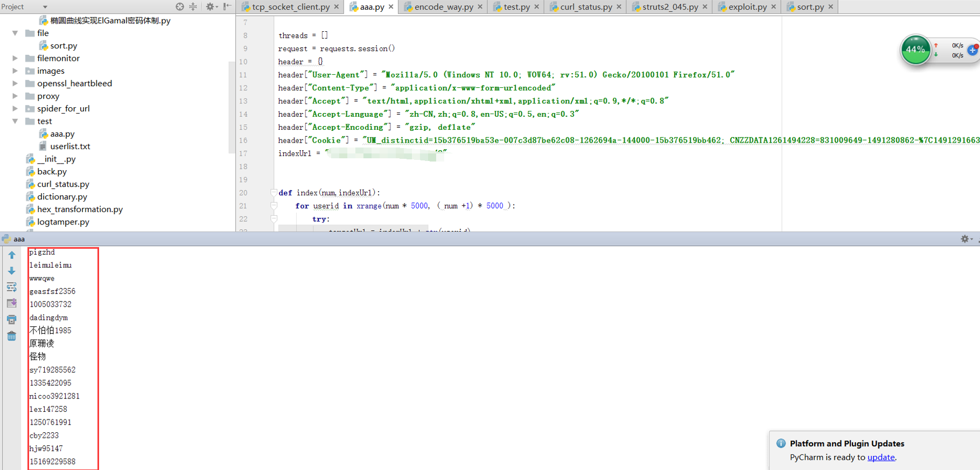Switch to encode_way.py tab
Image resolution: width=980 pixels, height=470 pixels.
tap(444, 7)
